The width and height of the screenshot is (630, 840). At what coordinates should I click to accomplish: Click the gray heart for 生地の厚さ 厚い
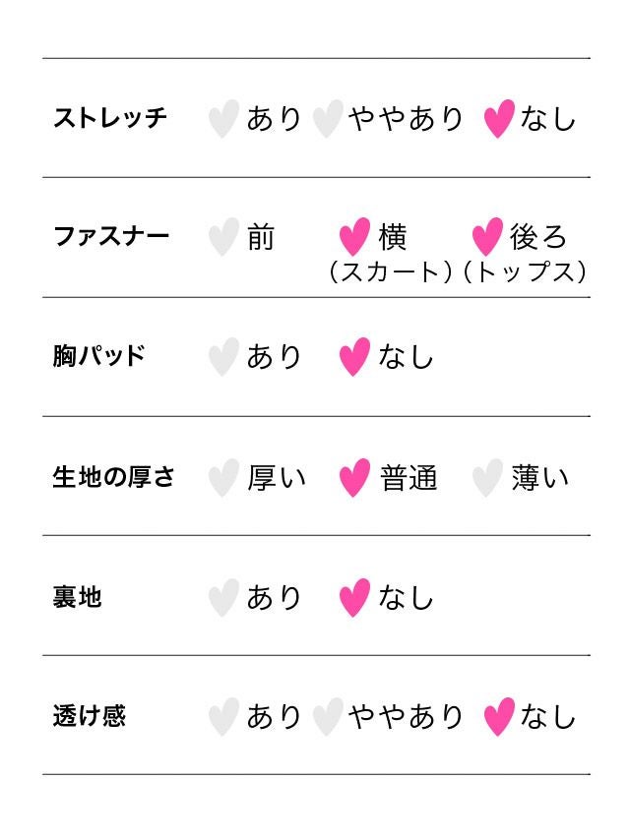pos(224,478)
